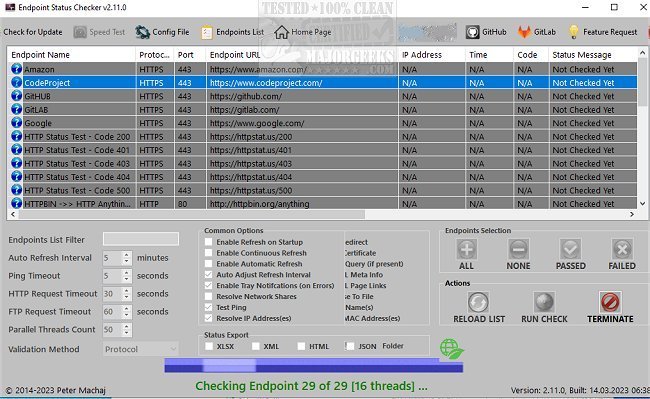Click the Home Page house icon
650x399 pixels.
281,32
